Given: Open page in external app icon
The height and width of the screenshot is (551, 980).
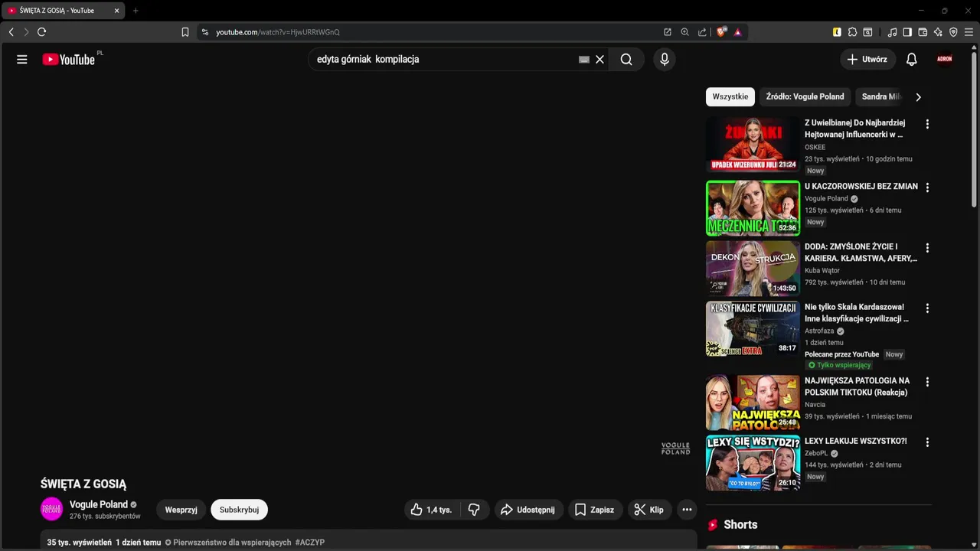Looking at the screenshot, I should coord(668,32).
